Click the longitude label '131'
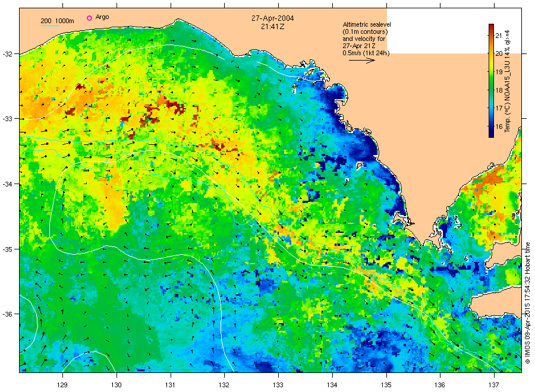Viewport: 535px width, 392px height. [170, 385]
